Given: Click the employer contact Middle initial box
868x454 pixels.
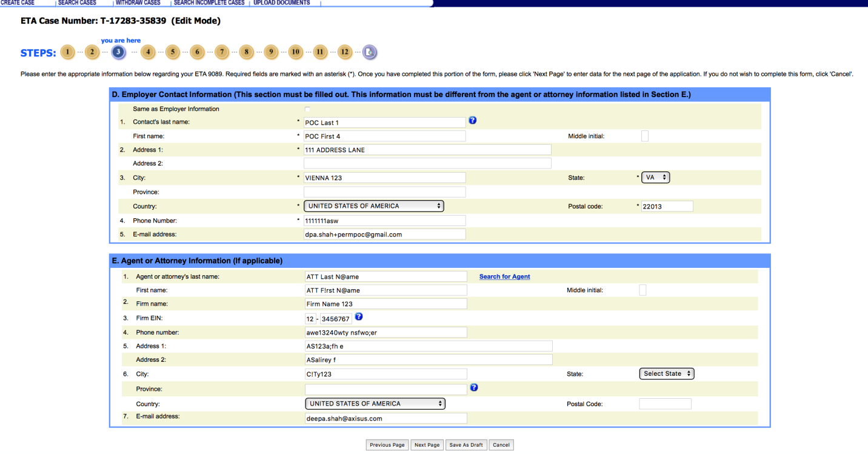Looking at the screenshot, I should tap(645, 136).
